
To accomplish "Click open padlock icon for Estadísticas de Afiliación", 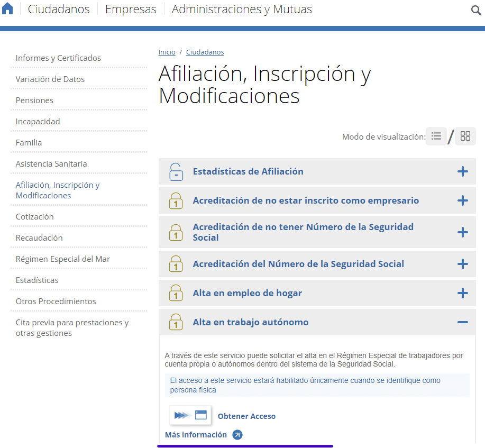I will click(x=176, y=172).
